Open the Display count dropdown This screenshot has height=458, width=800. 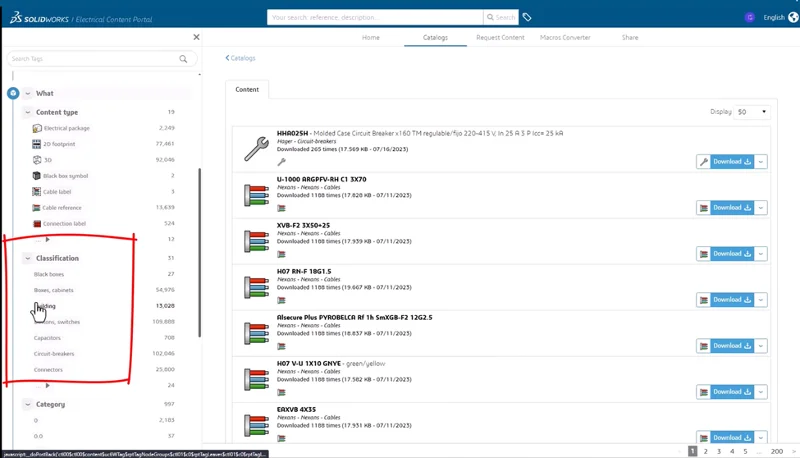coord(754,112)
